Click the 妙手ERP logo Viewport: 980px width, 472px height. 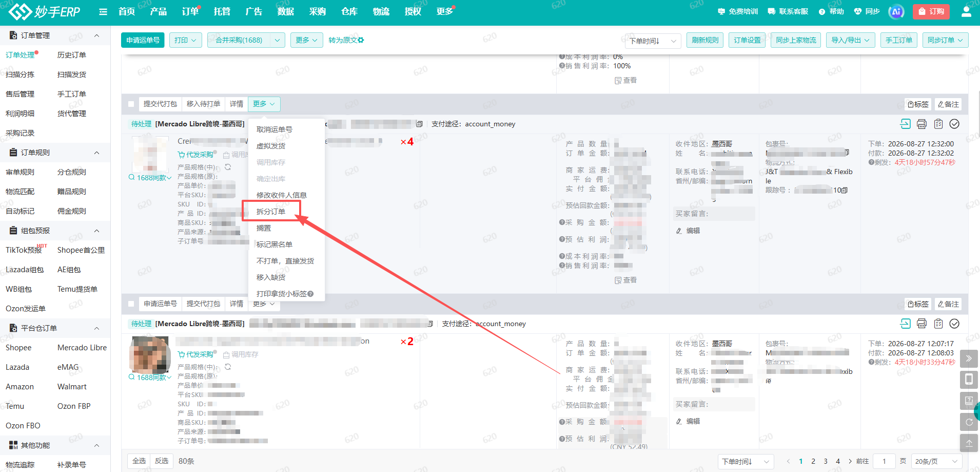(x=45, y=11)
